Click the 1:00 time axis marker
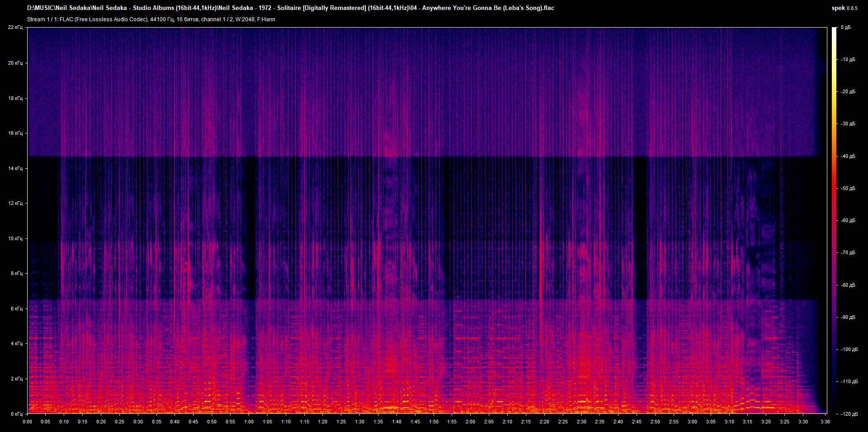Image resolution: width=868 pixels, height=432 pixels. click(249, 422)
